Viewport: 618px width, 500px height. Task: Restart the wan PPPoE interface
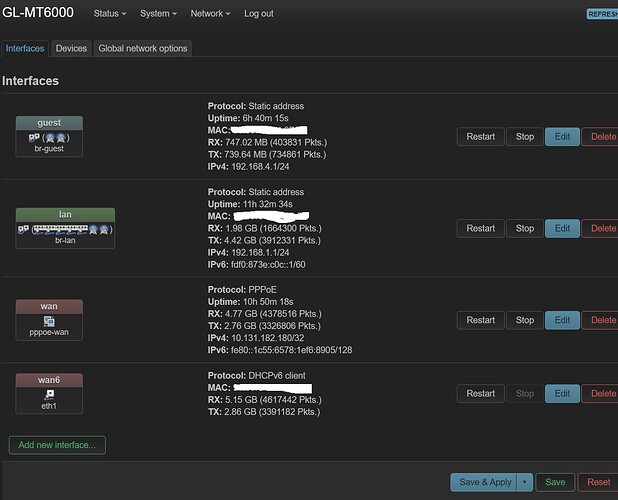click(x=480, y=320)
